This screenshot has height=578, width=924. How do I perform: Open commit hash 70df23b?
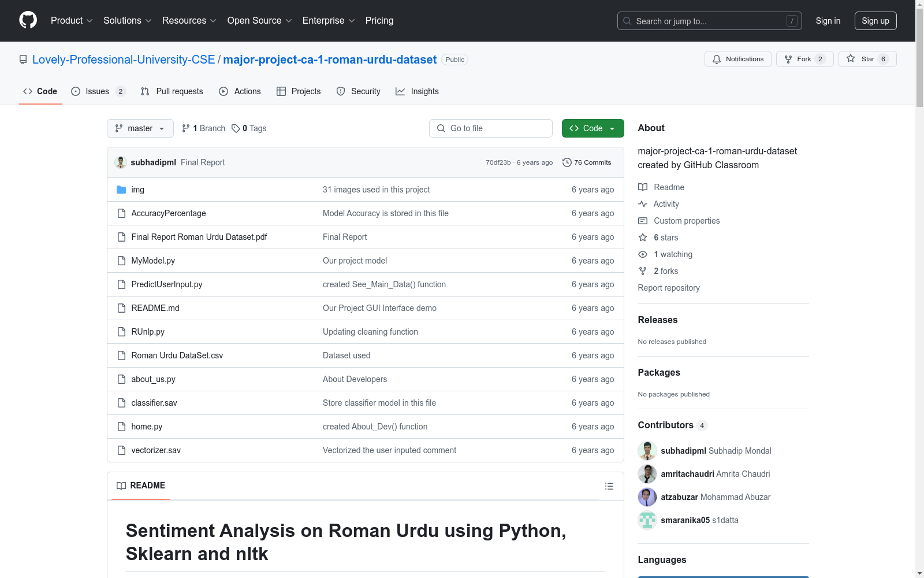[x=498, y=162]
